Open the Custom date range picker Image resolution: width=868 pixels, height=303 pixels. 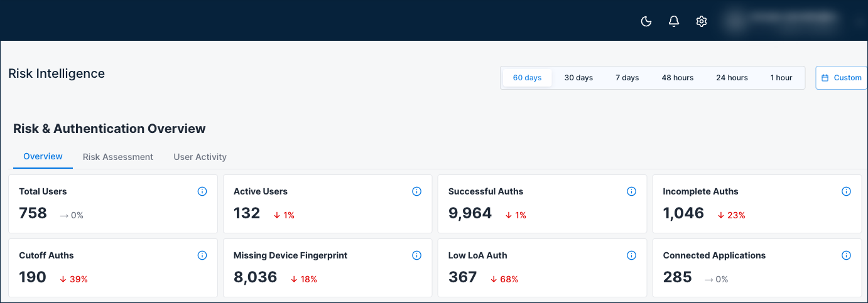point(842,78)
